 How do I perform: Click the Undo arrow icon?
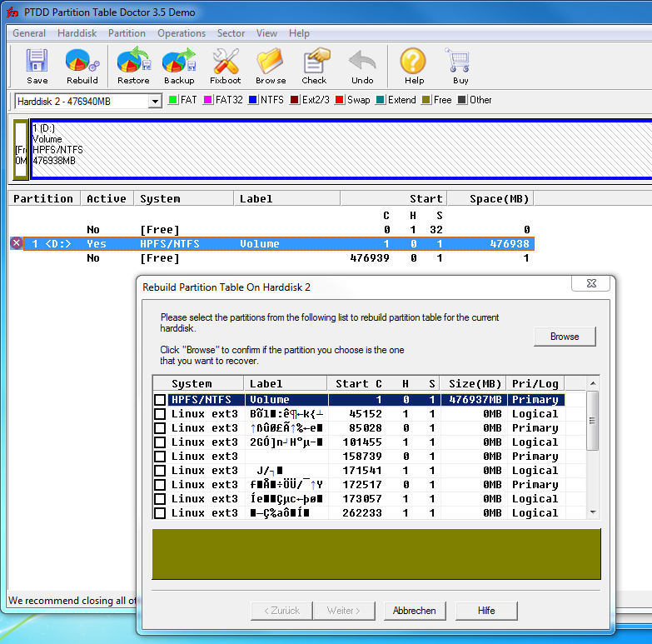coord(362,61)
